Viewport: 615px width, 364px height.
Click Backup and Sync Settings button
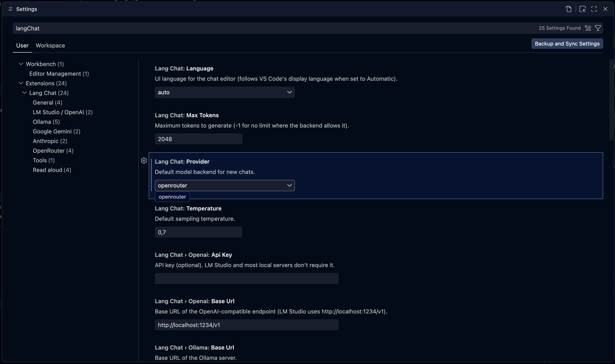click(x=567, y=44)
